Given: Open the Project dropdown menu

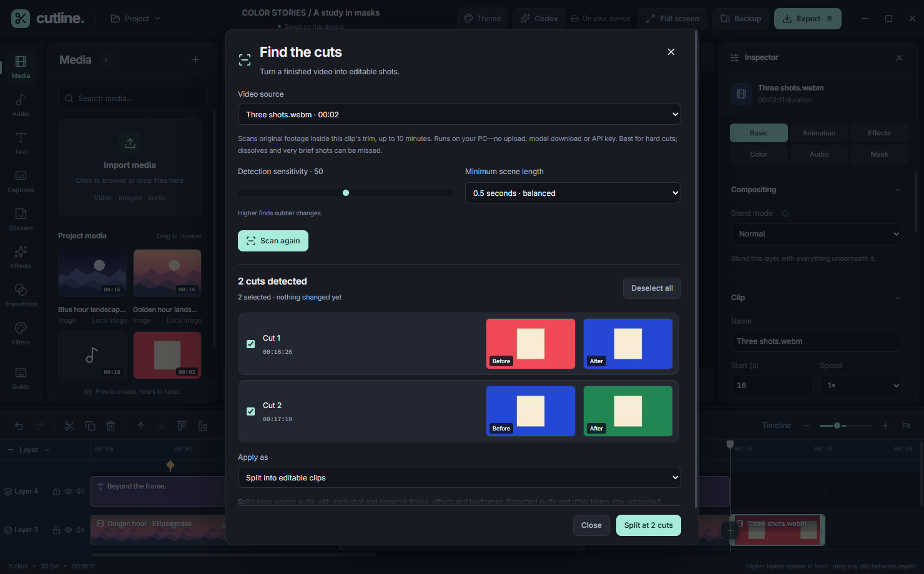Looking at the screenshot, I should tap(136, 19).
